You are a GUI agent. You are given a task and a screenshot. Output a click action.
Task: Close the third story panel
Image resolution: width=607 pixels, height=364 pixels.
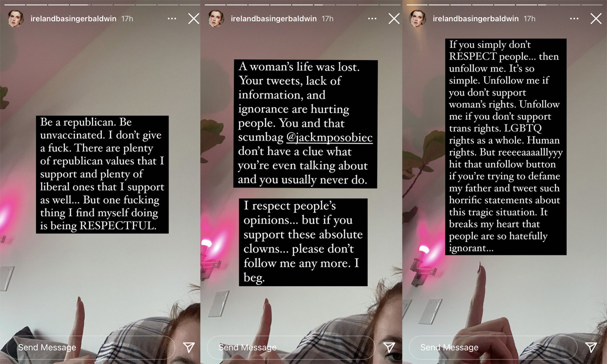pyautogui.click(x=595, y=19)
